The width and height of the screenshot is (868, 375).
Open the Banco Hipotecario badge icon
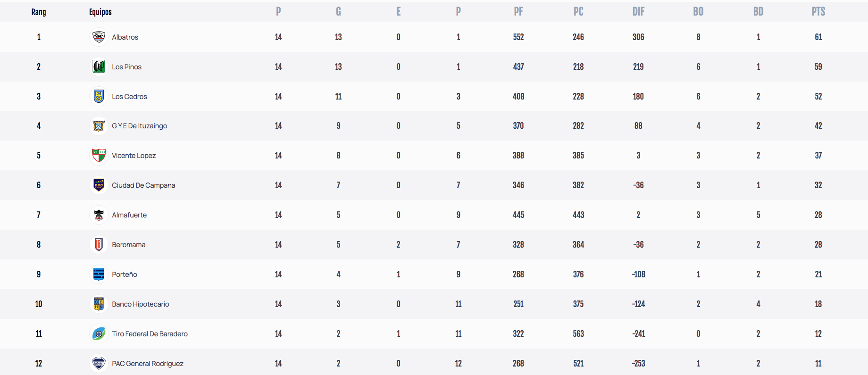(99, 304)
